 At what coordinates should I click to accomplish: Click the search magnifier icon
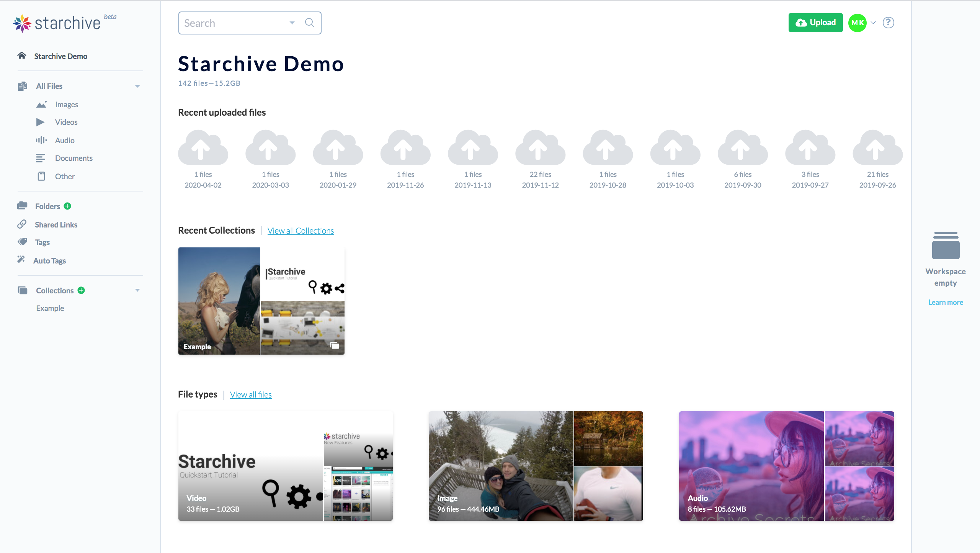click(x=309, y=23)
